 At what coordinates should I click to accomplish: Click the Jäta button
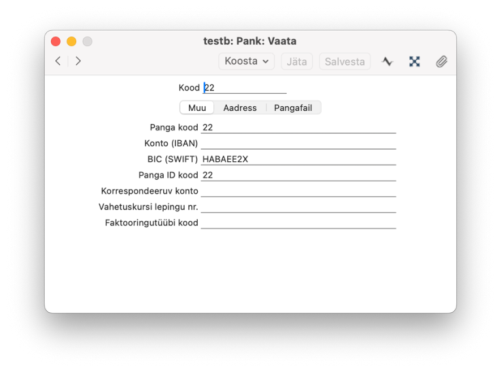[x=297, y=61]
